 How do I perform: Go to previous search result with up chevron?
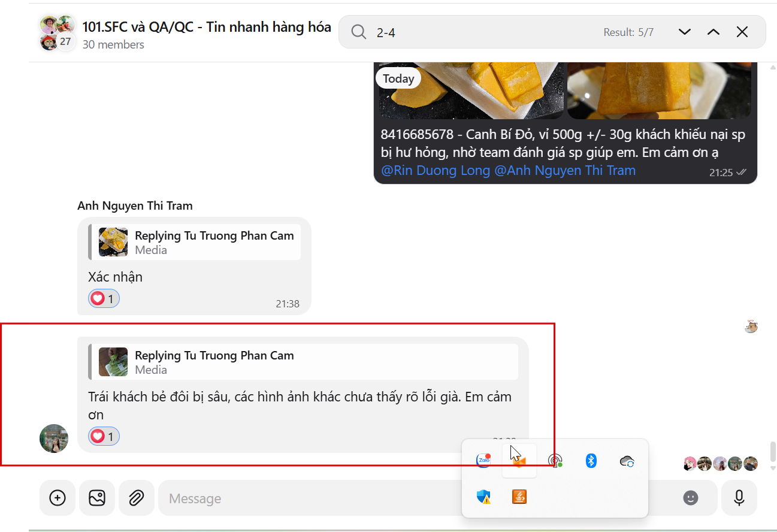[713, 32]
